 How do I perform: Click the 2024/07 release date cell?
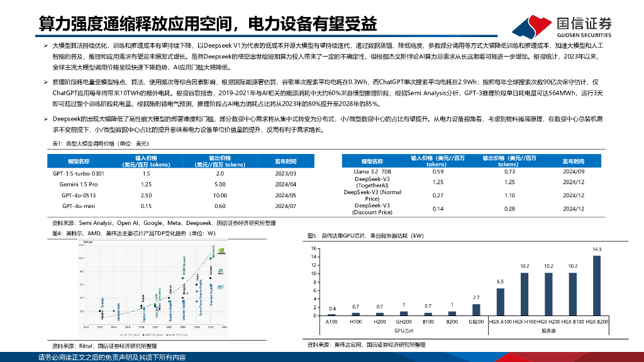coord(286,206)
